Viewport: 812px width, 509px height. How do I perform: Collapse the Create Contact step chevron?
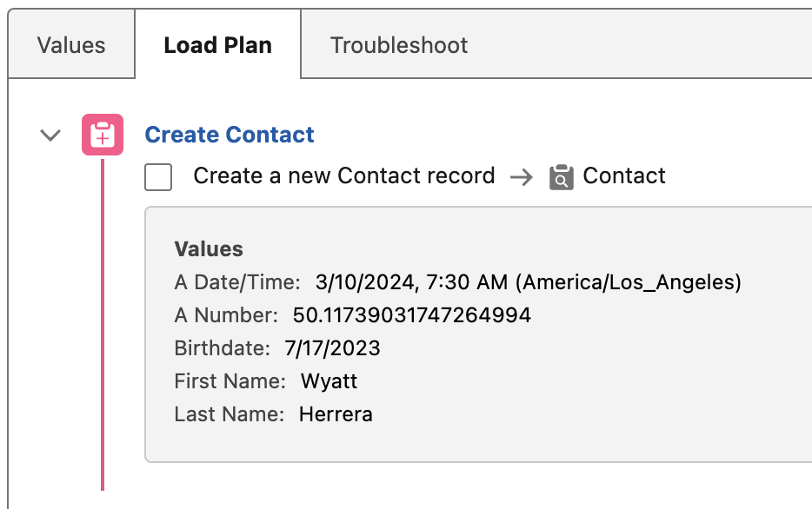click(51, 136)
